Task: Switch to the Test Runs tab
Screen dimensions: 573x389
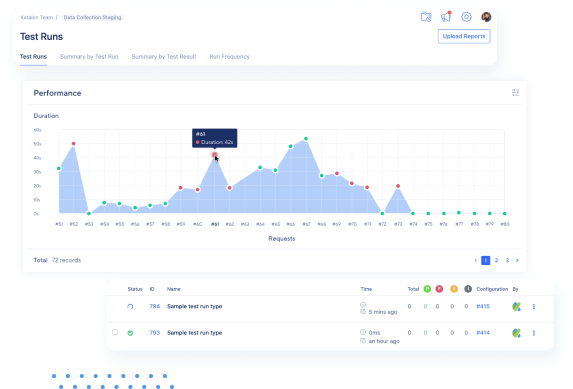Action: point(33,57)
